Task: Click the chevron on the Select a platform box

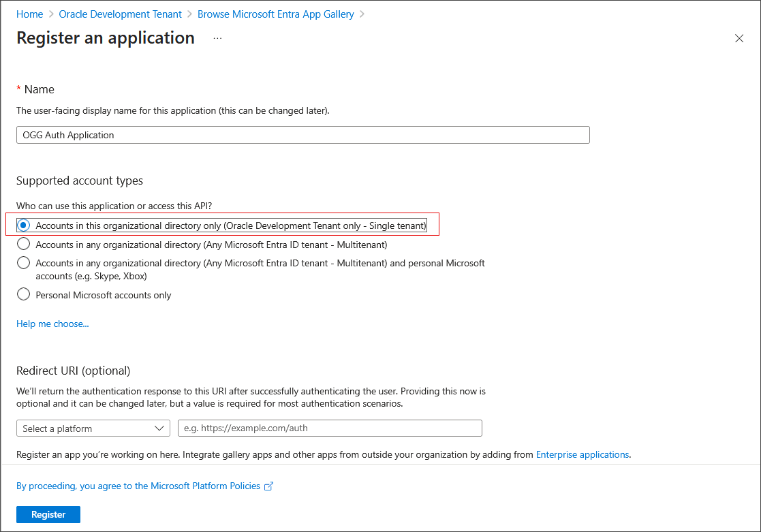Action: [x=159, y=428]
